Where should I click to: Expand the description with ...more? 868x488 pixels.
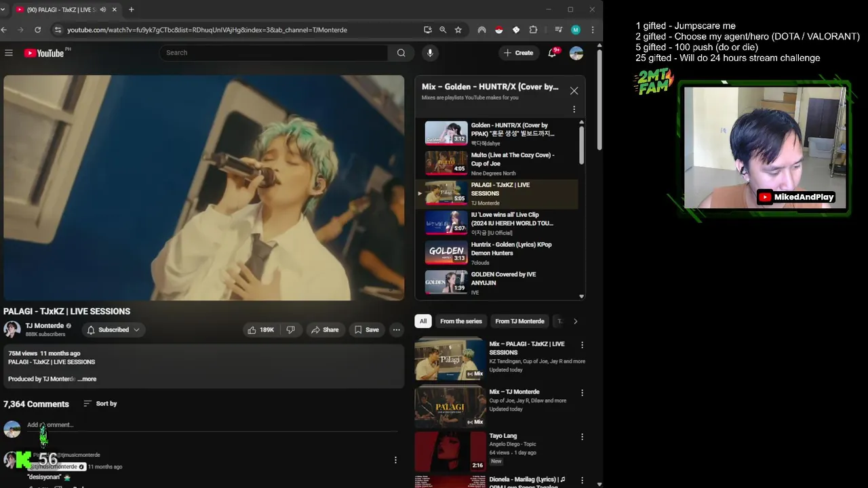click(87, 379)
